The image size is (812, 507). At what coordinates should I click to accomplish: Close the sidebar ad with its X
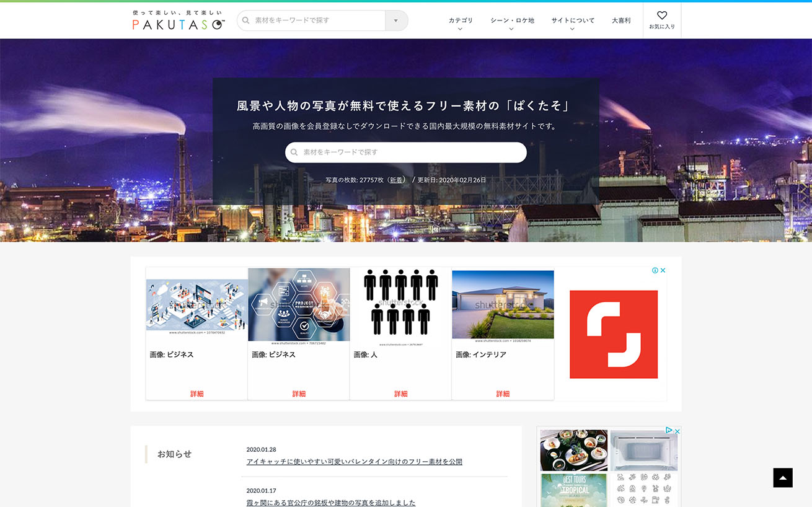[x=677, y=430]
